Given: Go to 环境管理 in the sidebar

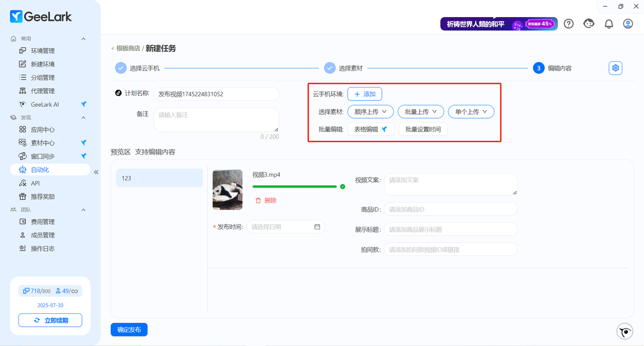Looking at the screenshot, I should point(43,51).
